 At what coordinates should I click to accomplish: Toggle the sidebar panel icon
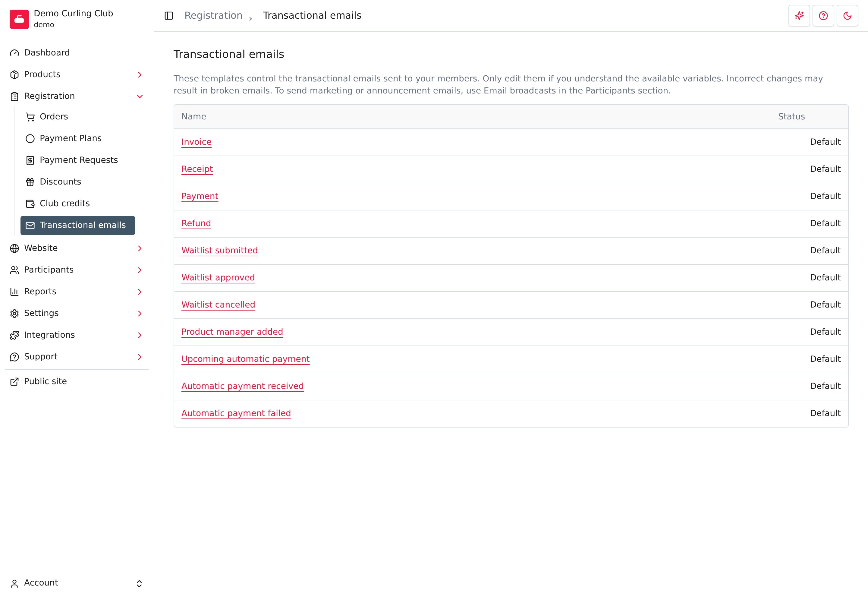coord(169,15)
